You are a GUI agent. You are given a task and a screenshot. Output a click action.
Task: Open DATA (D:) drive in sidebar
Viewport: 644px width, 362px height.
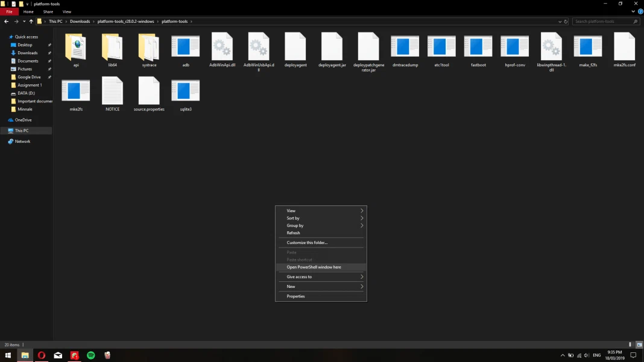(x=26, y=93)
